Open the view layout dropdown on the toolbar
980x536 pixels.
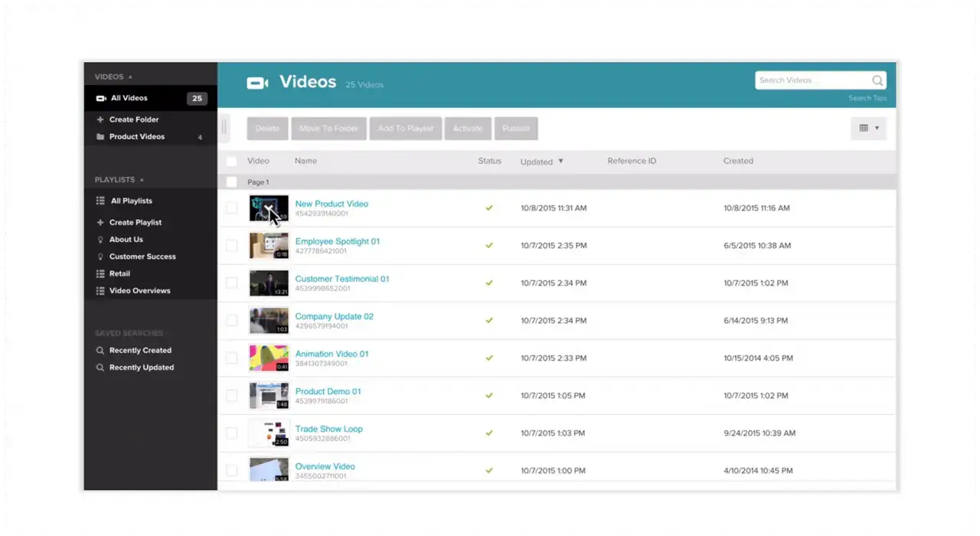tap(868, 128)
